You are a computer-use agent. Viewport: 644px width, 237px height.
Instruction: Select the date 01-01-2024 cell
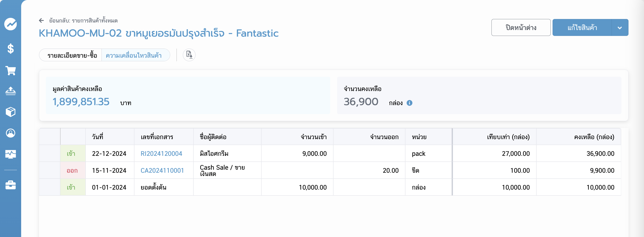[x=109, y=187]
